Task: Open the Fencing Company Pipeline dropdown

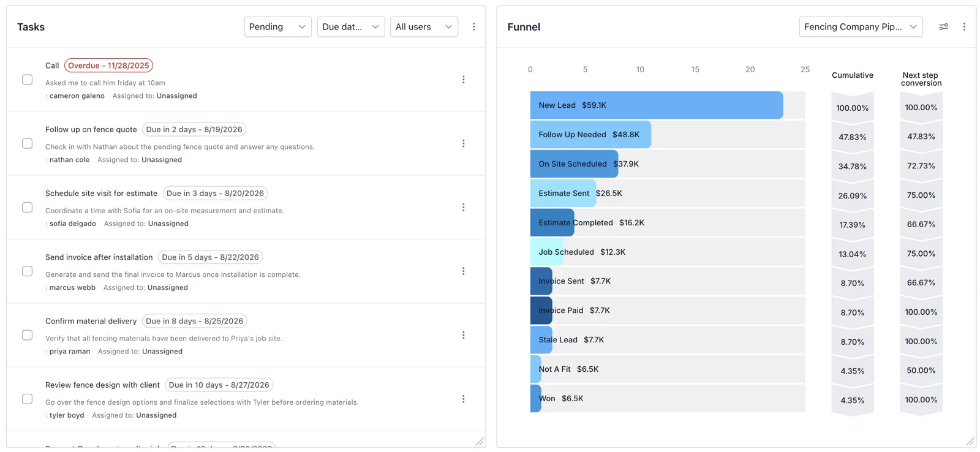Action: point(861,27)
